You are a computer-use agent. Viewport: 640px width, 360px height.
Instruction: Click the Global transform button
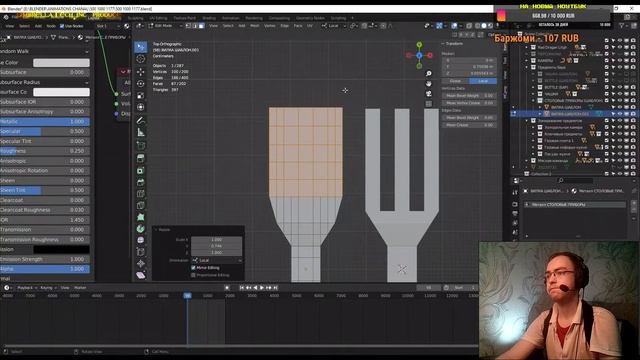pyautogui.click(x=455, y=81)
